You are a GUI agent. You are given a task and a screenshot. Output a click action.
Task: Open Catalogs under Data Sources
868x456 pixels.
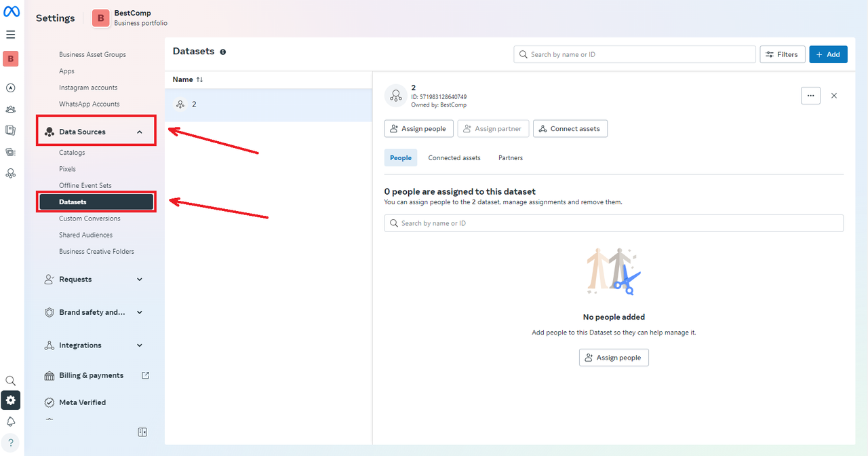click(x=72, y=153)
